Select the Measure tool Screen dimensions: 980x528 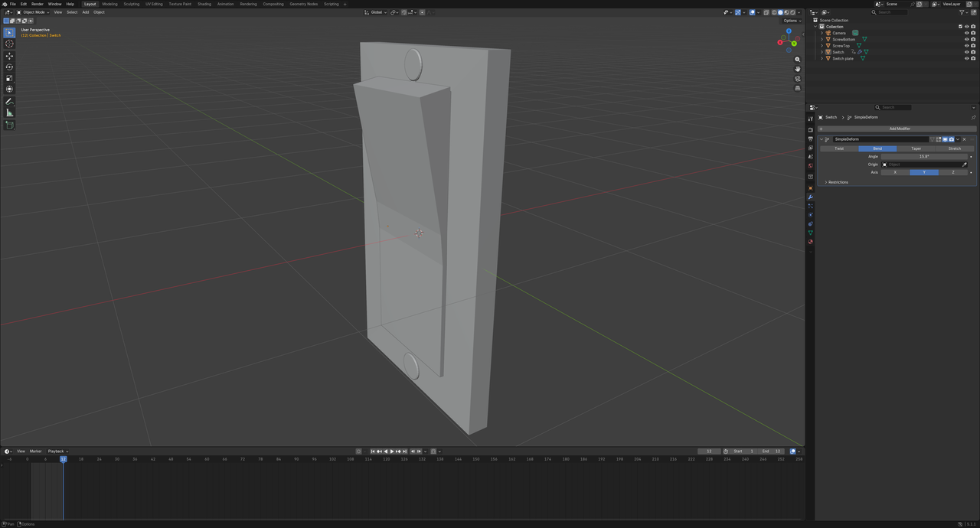point(9,112)
